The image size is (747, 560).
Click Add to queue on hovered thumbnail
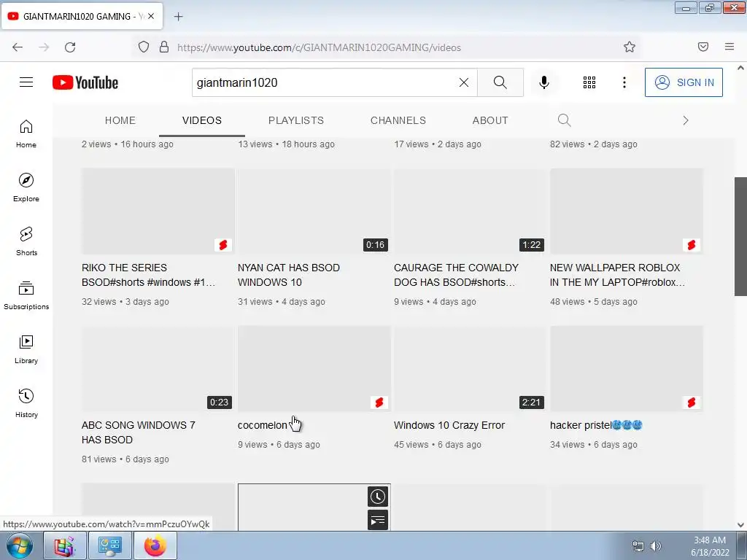(378, 520)
